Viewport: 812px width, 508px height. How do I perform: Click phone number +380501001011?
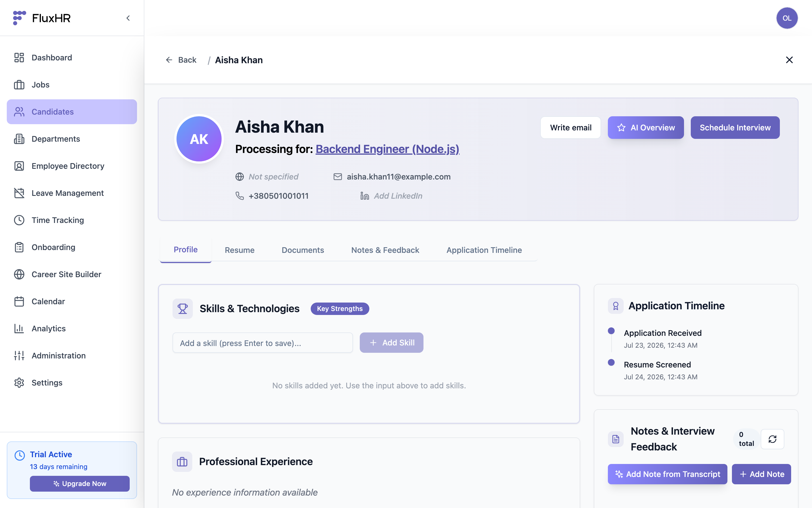point(279,196)
